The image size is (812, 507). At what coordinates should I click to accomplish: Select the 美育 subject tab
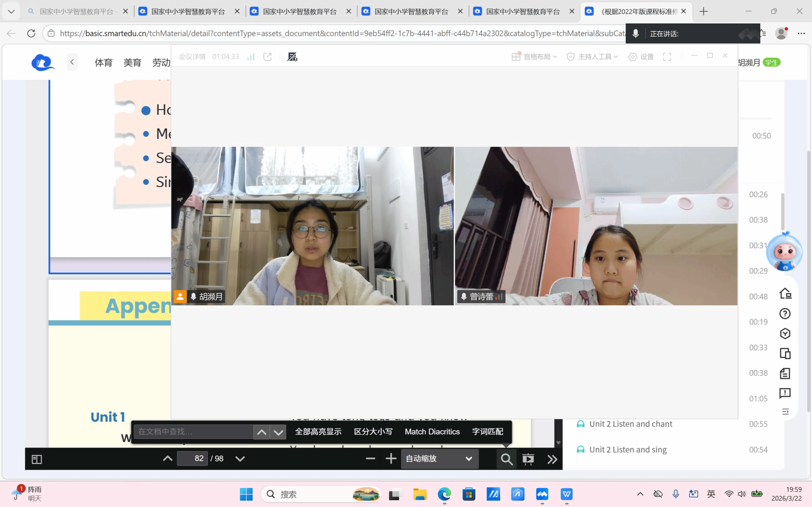(x=132, y=63)
